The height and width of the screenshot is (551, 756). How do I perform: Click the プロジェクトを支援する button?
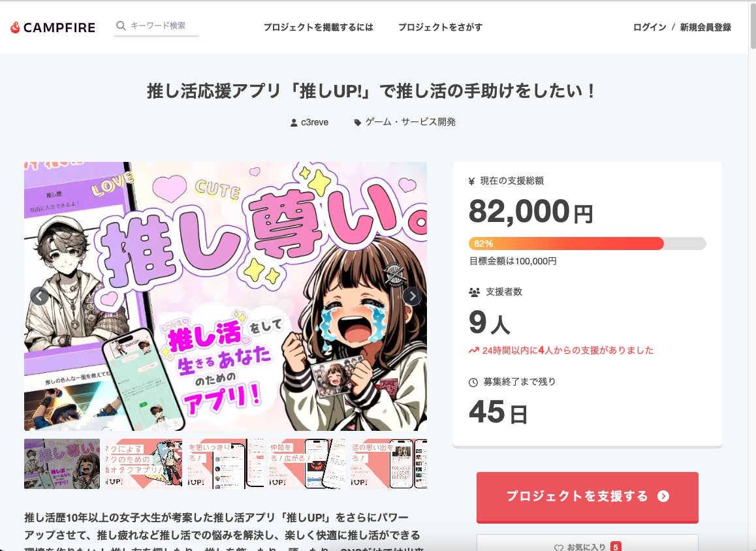(588, 497)
